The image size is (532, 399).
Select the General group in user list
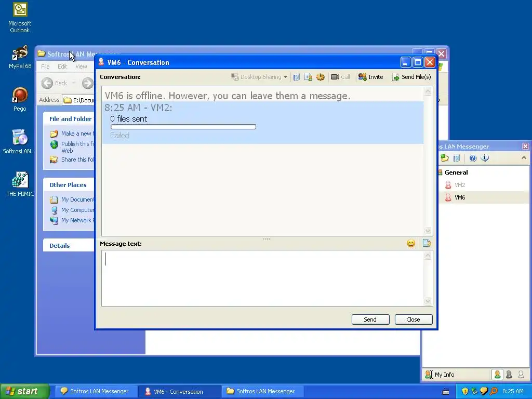tap(456, 172)
